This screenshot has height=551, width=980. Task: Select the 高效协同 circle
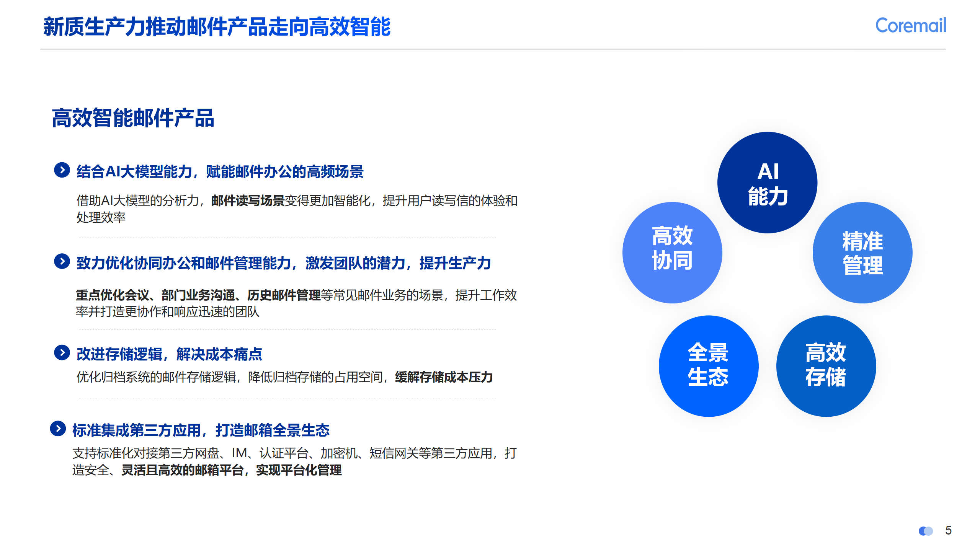tap(672, 253)
